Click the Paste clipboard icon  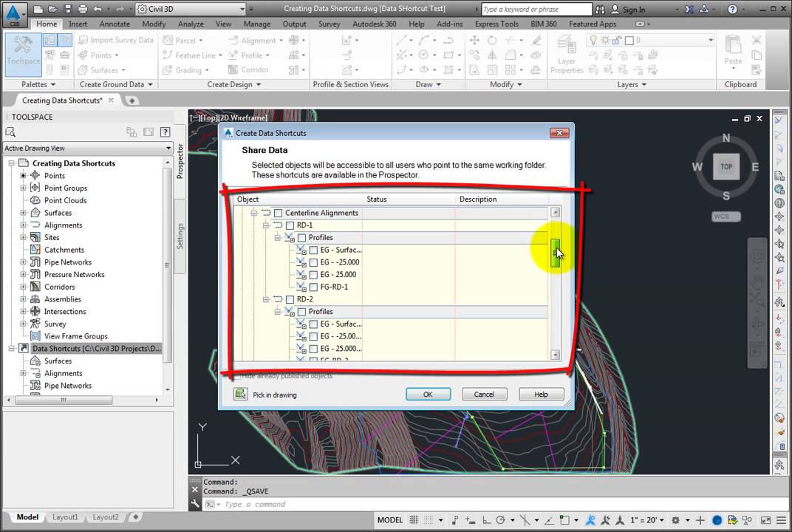click(x=733, y=50)
